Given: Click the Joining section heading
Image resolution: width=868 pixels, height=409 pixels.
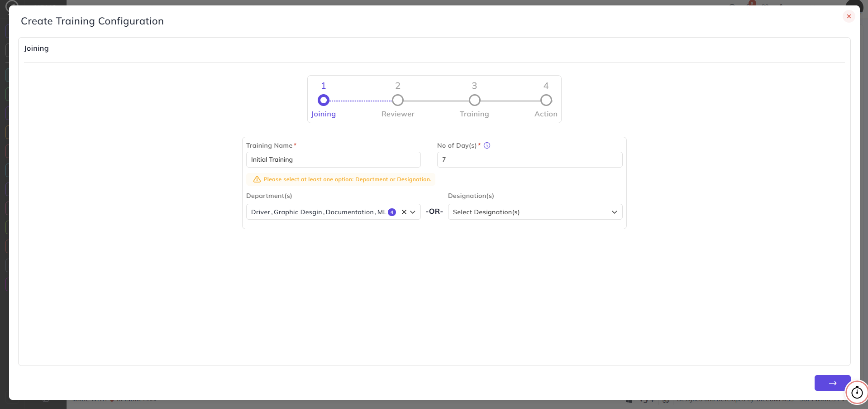Looking at the screenshot, I should point(36,48).
